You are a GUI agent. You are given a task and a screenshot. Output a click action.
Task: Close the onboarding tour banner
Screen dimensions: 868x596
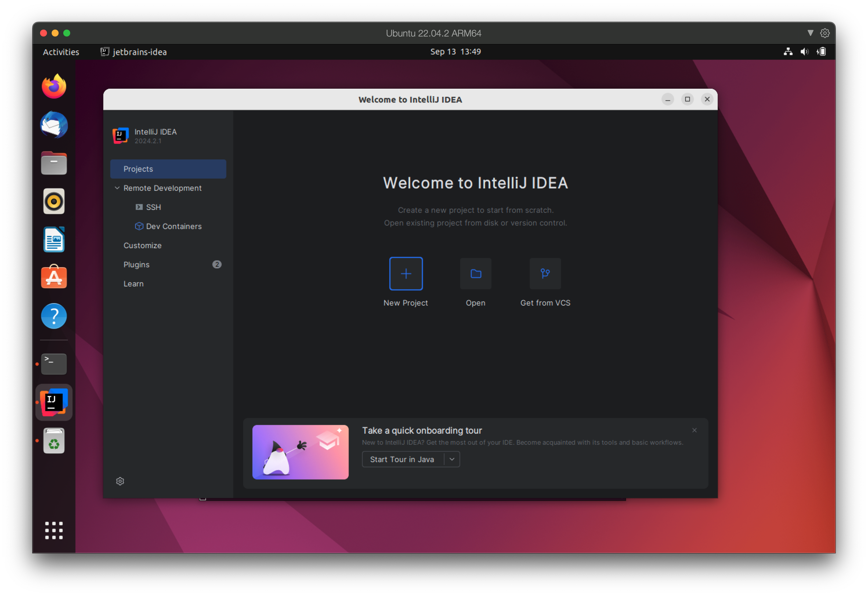[x=695, y=430]
